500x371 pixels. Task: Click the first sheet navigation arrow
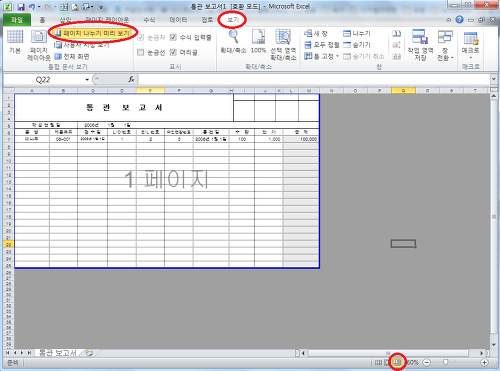click(8, 352)
